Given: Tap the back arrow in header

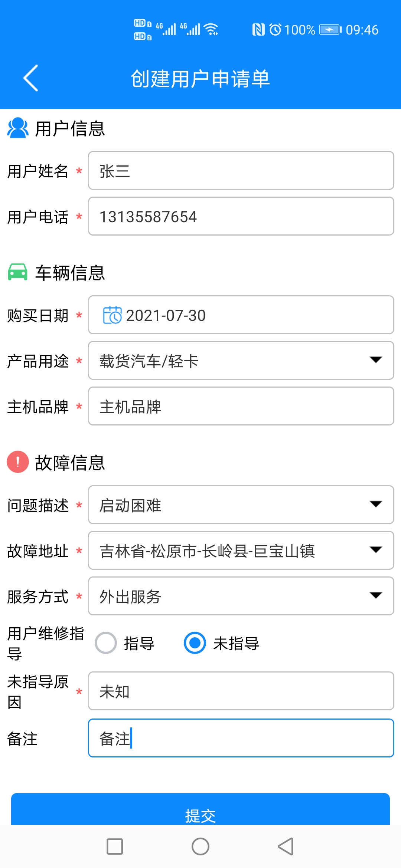Looking at the screenshot, I should [x=31, y=78].
